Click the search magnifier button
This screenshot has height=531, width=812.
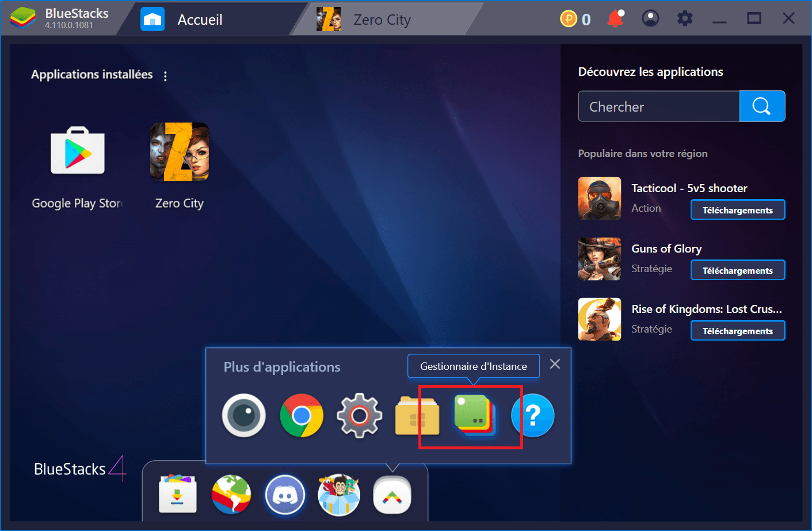(762, 106)
